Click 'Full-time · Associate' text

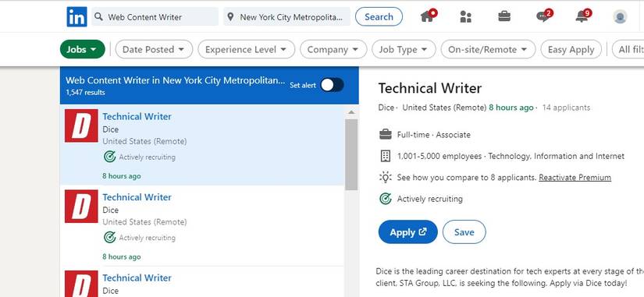(x=434, y=135)
